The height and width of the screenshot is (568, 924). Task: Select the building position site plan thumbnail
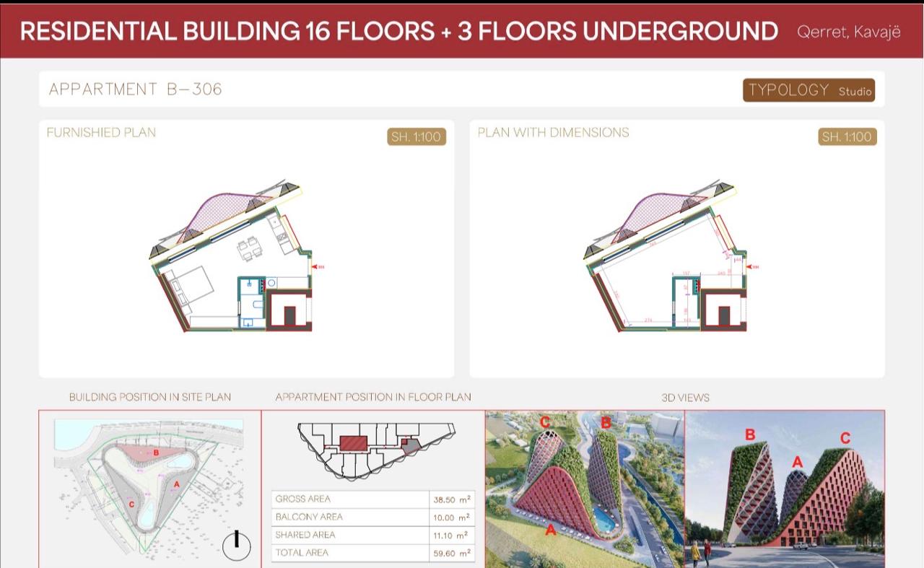pyautogui.click(x=149, y=489)
